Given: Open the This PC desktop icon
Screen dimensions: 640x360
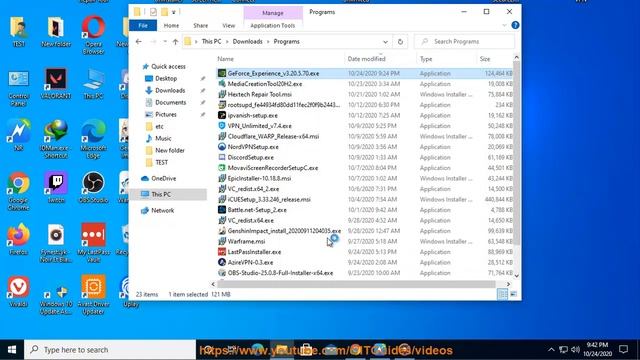Looking at the screenshot, I should (x=93, y=84).
